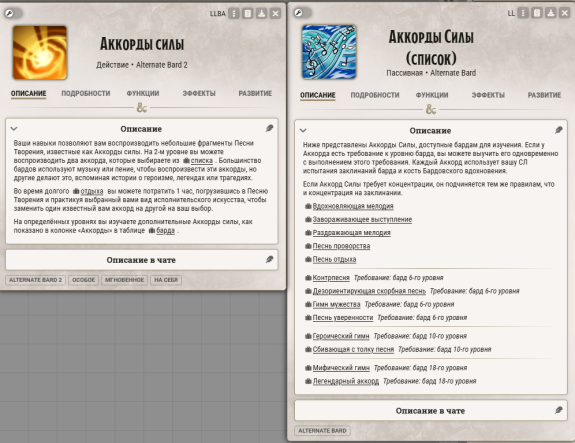Viewport: 575px width, 443px height.
Task: Open vertical ellipsis menu in right window header
Action: coord(523,13)
